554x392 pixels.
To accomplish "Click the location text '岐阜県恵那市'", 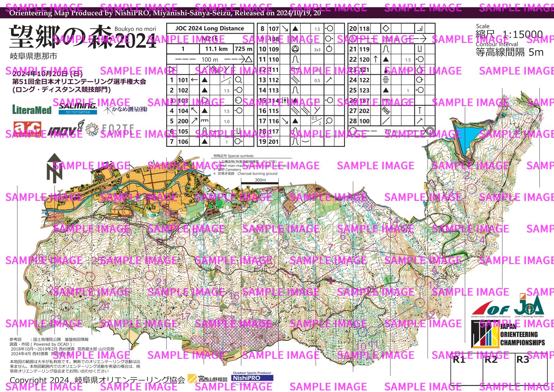I will tap(33, 56).
